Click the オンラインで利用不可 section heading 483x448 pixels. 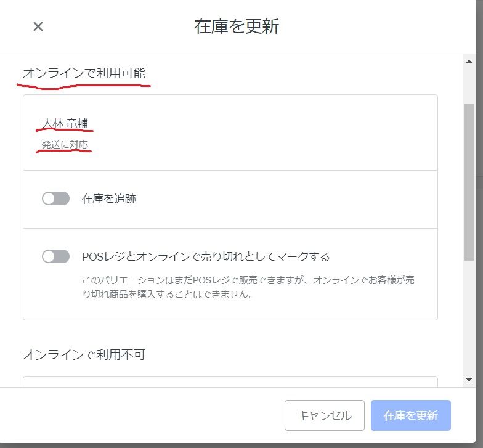(x=84, y=354)
